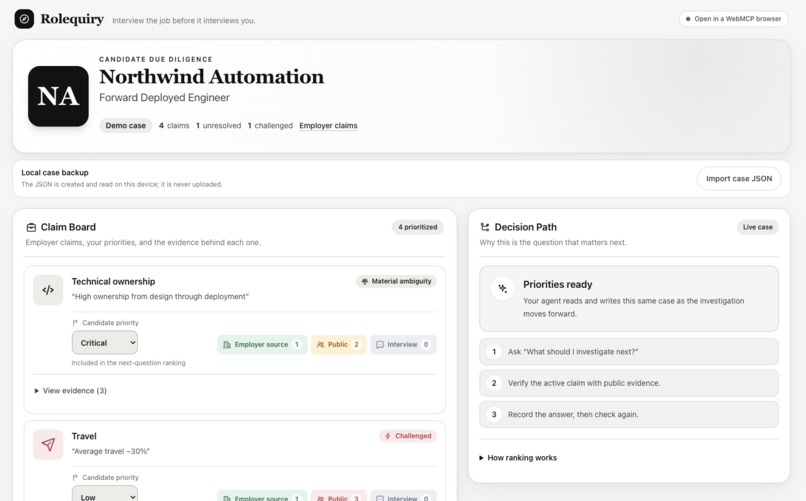
Task: Click Employer source chip for Technical ownership
Action: coord(262,344)
